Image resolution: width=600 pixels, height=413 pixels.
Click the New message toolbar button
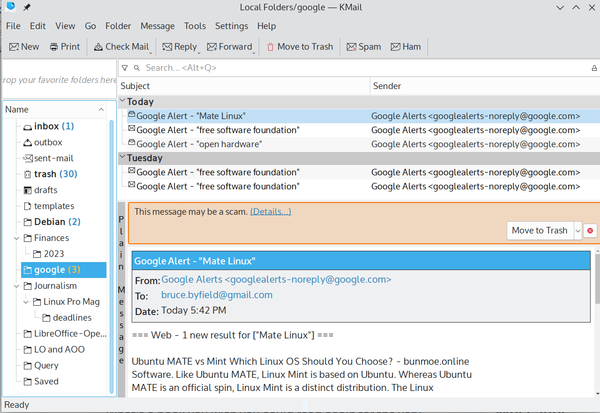(24, 47)
